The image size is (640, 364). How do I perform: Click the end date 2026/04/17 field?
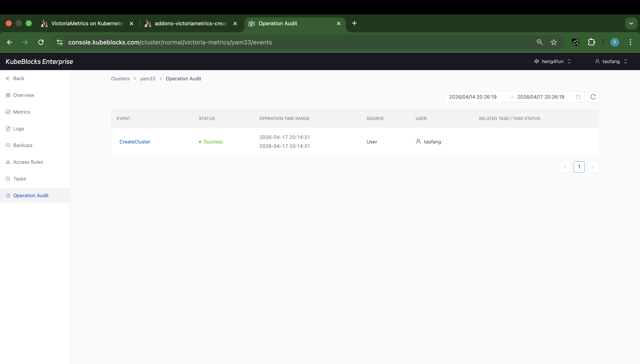click(x=541, y=97)
